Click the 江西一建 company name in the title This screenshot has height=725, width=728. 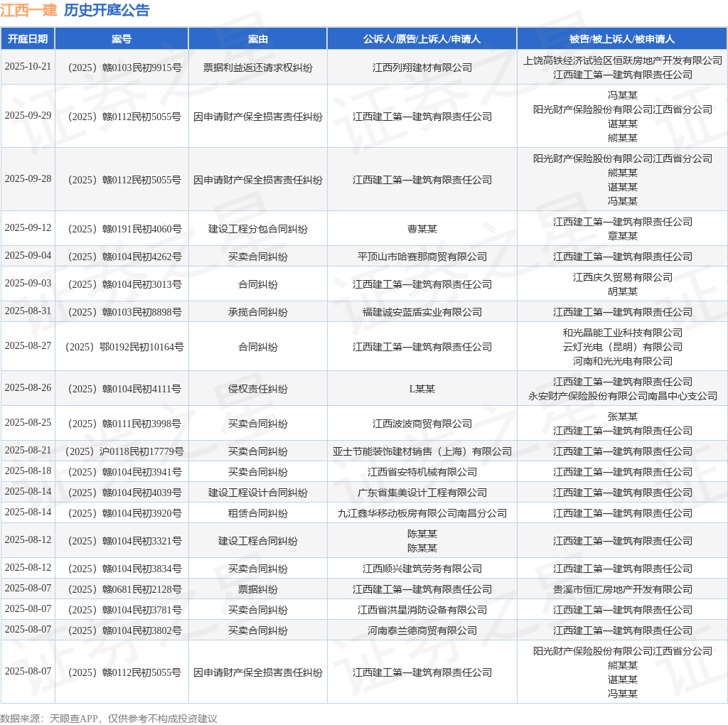click(28, 11)
